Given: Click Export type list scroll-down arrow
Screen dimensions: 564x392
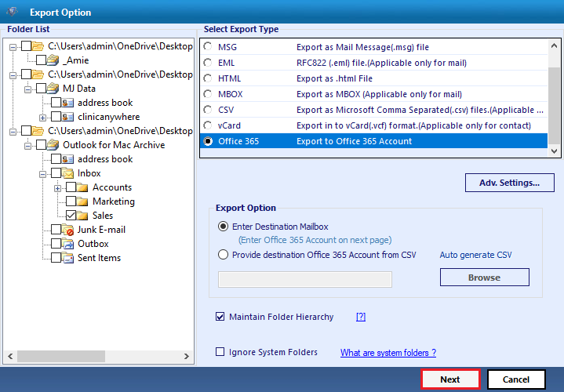Looking at the screenshot, I should click(554, 151).
